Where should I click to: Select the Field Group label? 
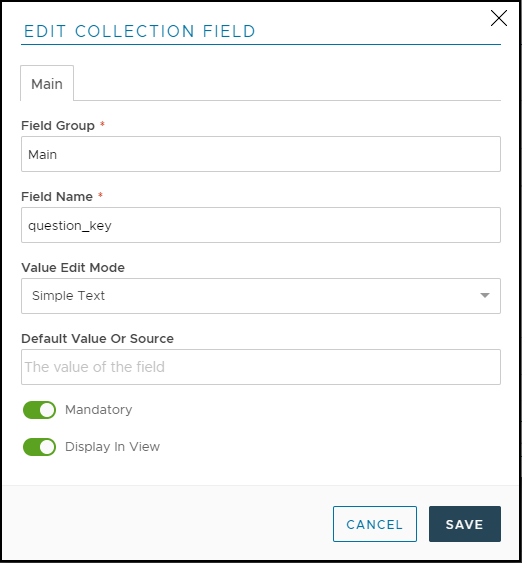click(58, 126)
